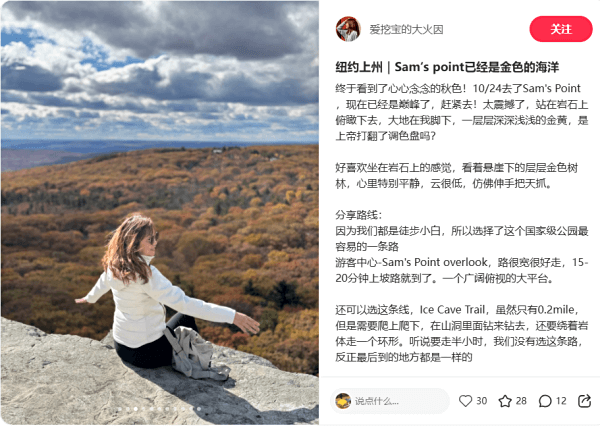The image size is (600, 426).
Task: Like the post with the heart icon
Action: click(x=465, y=401)
